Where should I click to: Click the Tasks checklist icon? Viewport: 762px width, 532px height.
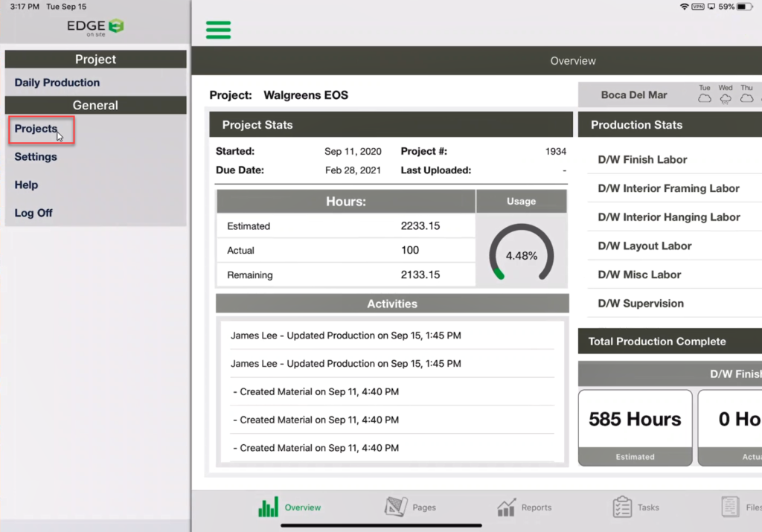(x=622, y=507)
